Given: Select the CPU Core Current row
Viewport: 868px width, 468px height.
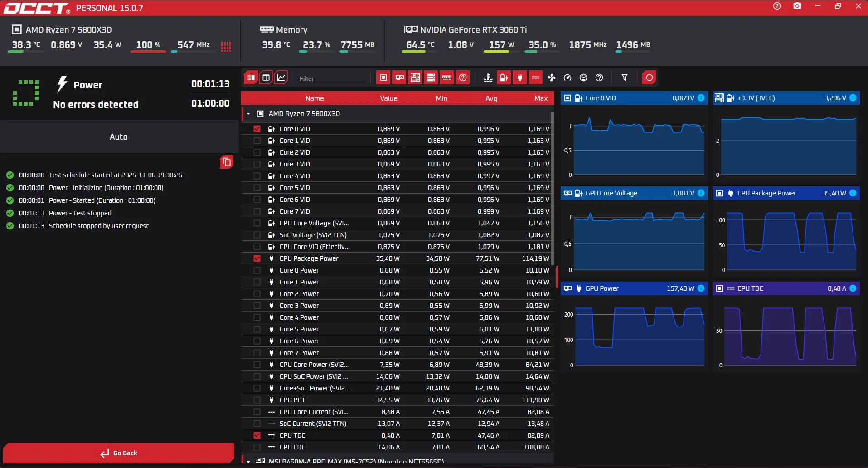Looking at the screenshot, I should [398, 412].
